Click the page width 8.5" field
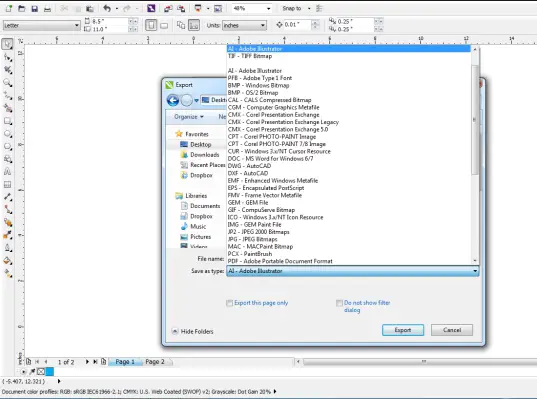Image resolution: width=537 pixels, height=399 pixels. tap(110, 21)
